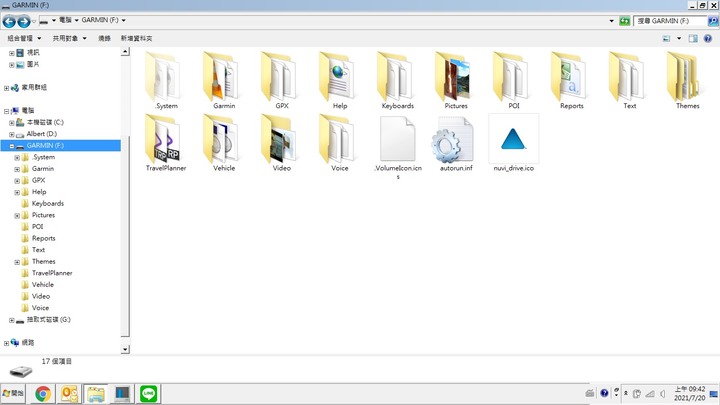The image size is (720, 405).
Task: Open the 組合管理 menu
Action: click(x=24, y=38)
